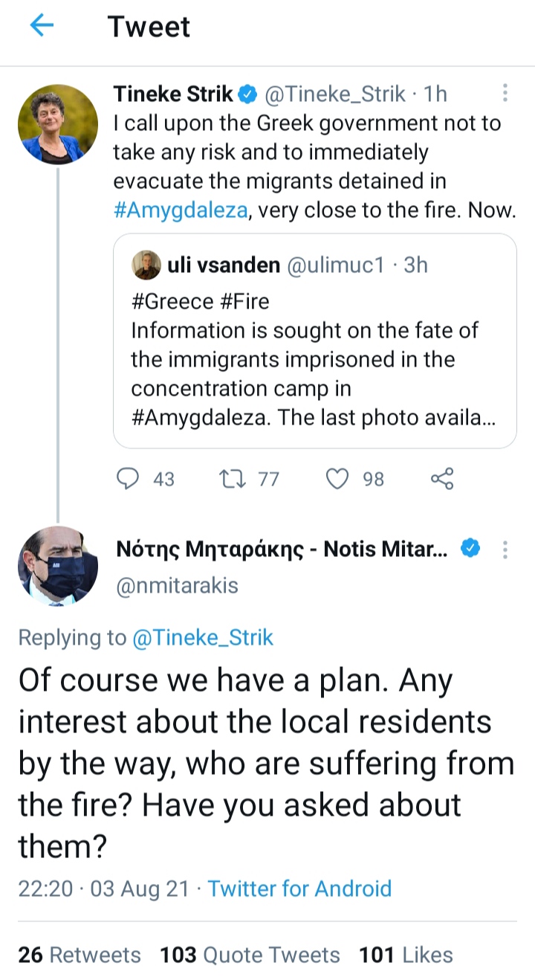
Task: Tap verified badge beside Notis Mitarakis
Action: pyautogui.click(x=470, y=549)
